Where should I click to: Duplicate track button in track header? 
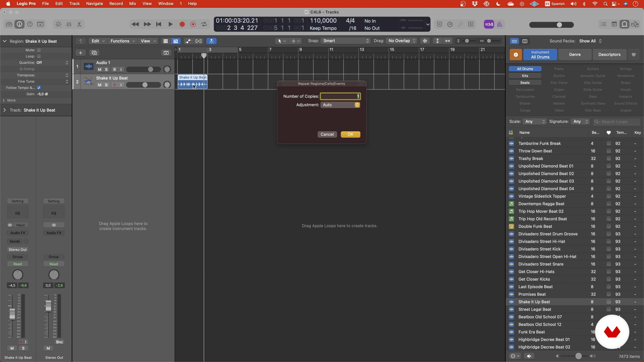pos(94,53)
